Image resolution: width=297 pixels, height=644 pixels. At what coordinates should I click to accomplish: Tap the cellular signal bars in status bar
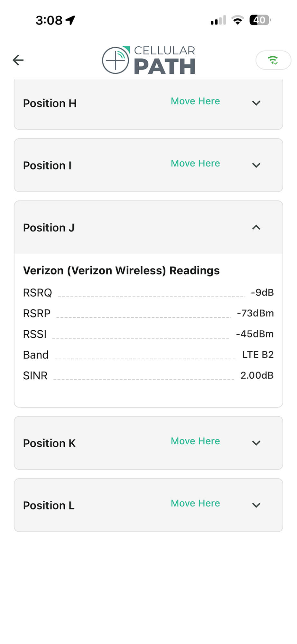pos(218,20)
